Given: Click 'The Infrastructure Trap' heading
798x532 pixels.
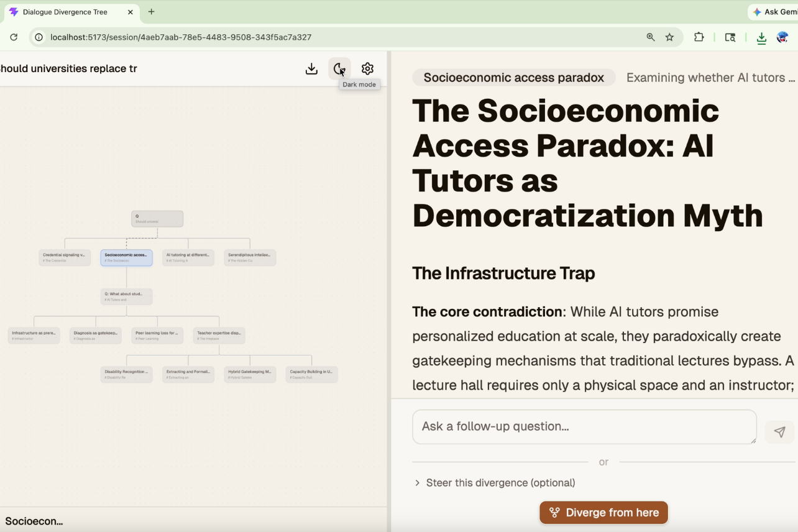Looking at the screenshot, I should pos(503,273).
